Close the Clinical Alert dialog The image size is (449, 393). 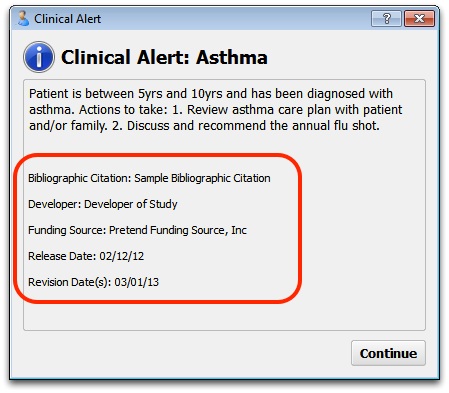[x=419, y=18]
